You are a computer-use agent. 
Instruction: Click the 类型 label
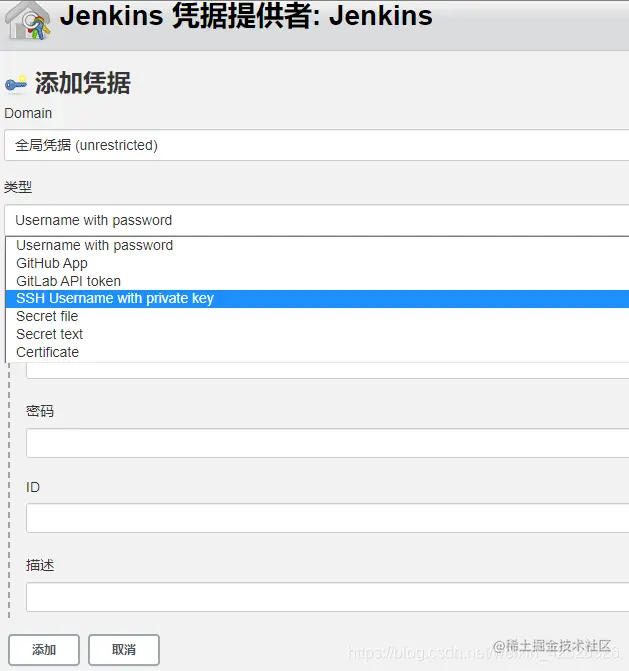18,187
